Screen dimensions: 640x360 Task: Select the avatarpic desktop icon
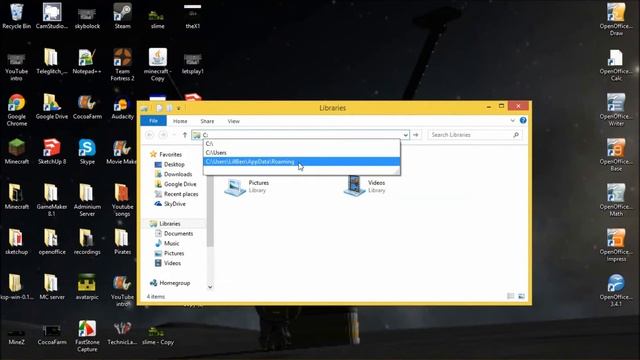click(x=87, y=287)
